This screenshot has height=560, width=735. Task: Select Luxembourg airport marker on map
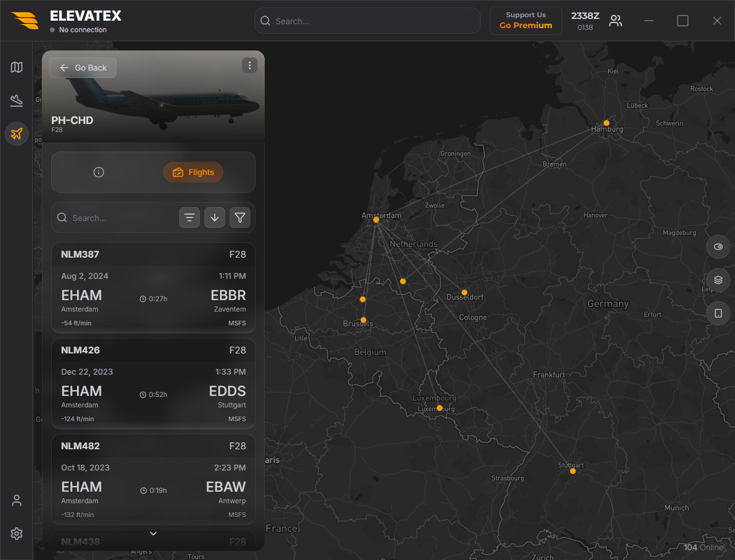coord(439,408)
